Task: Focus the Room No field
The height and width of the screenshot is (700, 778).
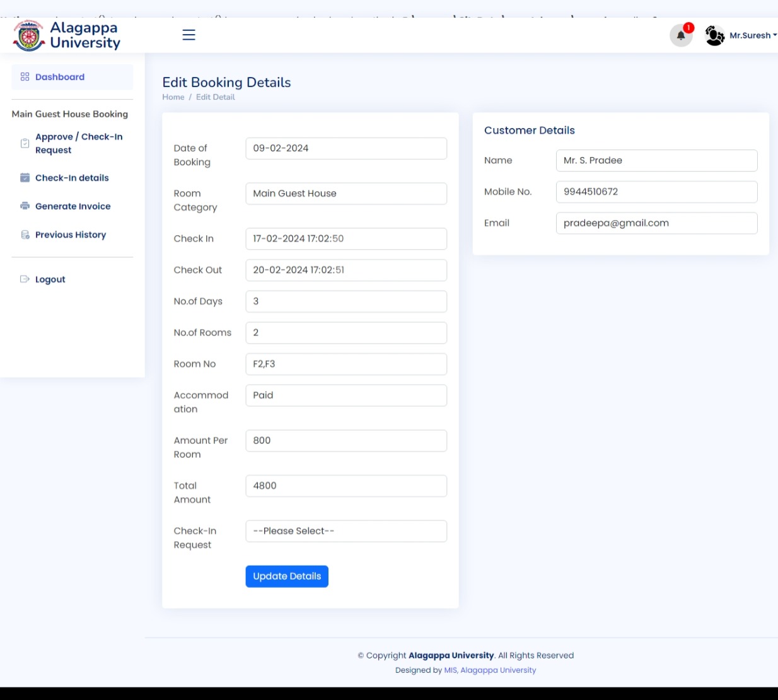Action: pos(345,364)
